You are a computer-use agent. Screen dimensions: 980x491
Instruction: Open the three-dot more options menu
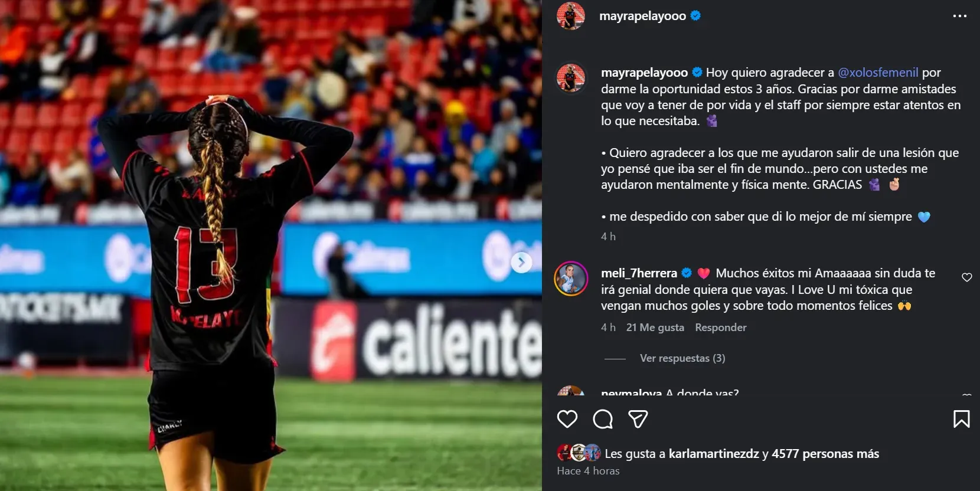[960, 16]
